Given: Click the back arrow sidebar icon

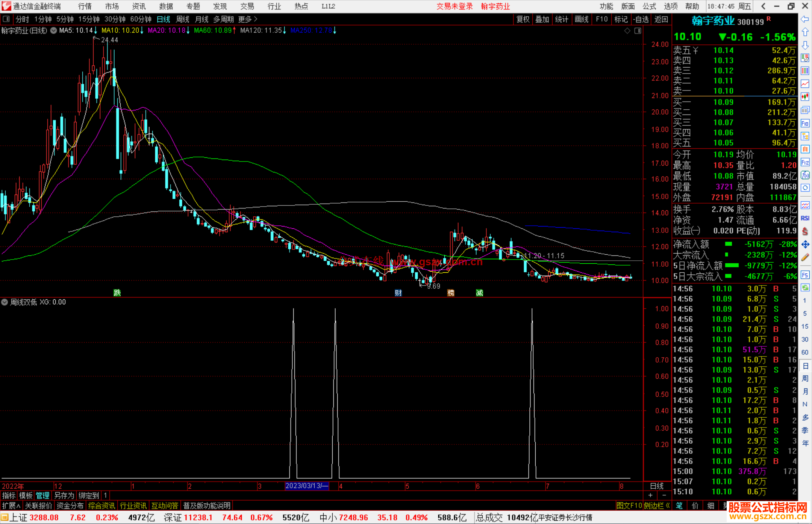Looking at the screenshot, I should point(805,19).
